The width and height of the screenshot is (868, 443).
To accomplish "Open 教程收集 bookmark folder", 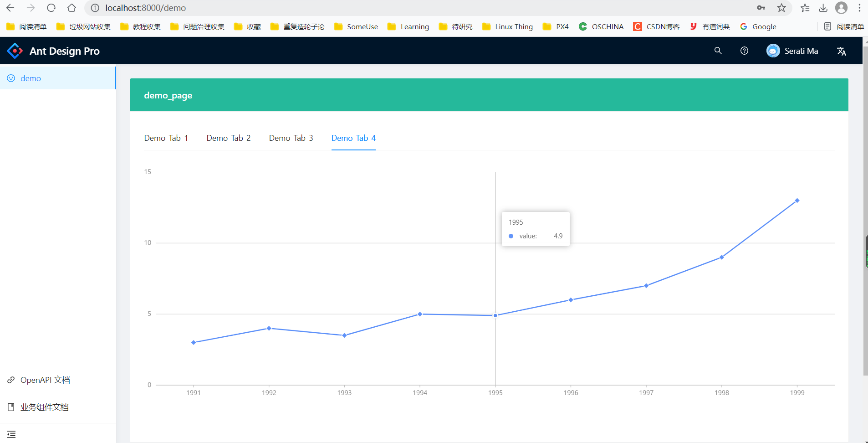I will [x=140, y=26].
